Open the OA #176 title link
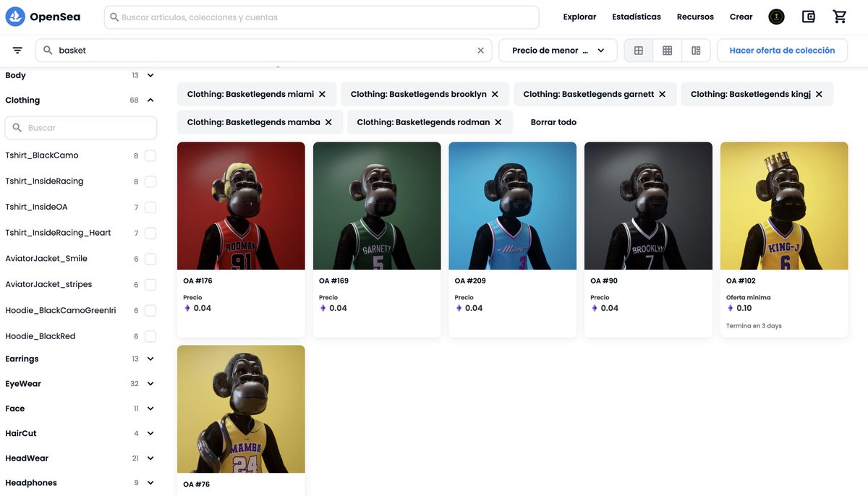The image size is (868, 496). point(197,281)
